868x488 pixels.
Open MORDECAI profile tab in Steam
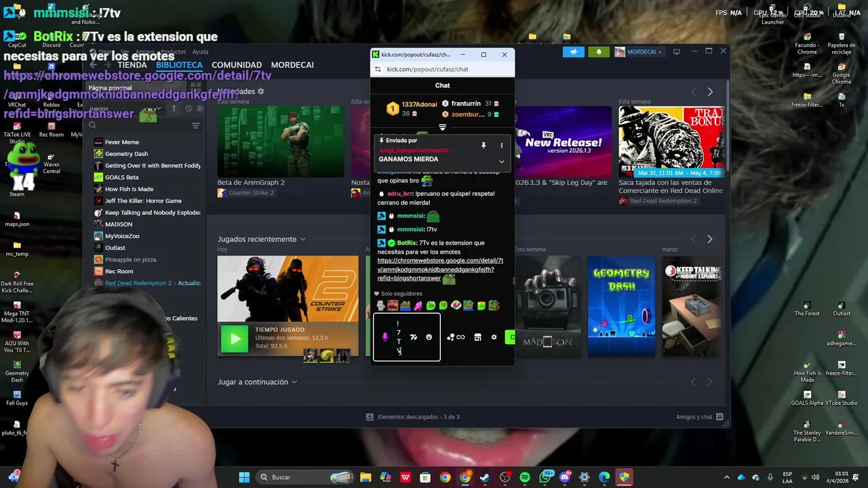coord(292,65)
